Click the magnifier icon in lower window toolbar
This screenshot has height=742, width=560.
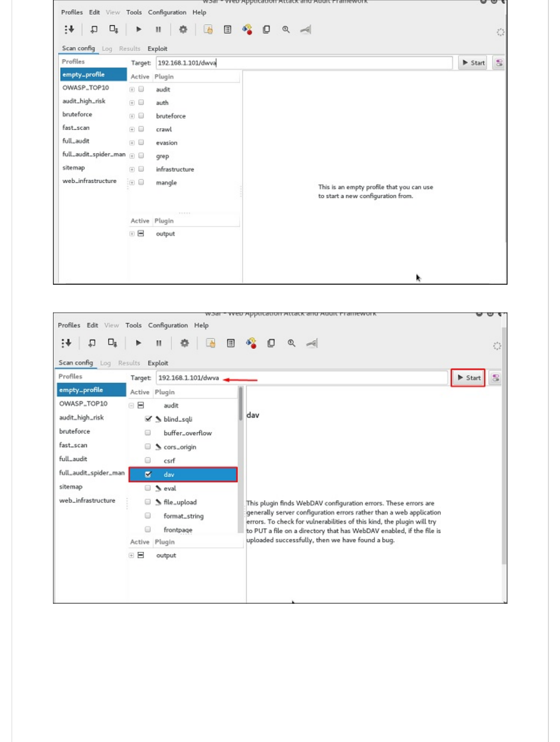pyautogui.click(x=291, y=343)
